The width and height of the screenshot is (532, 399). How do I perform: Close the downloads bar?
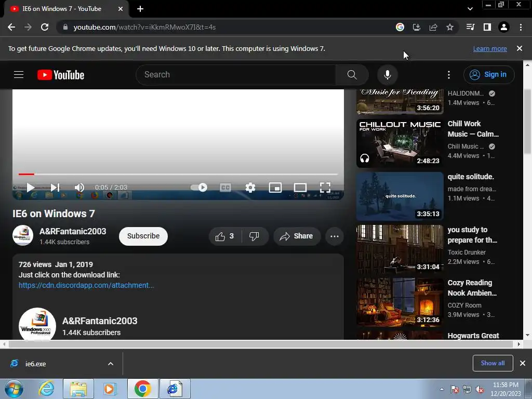tap(523, 363)
